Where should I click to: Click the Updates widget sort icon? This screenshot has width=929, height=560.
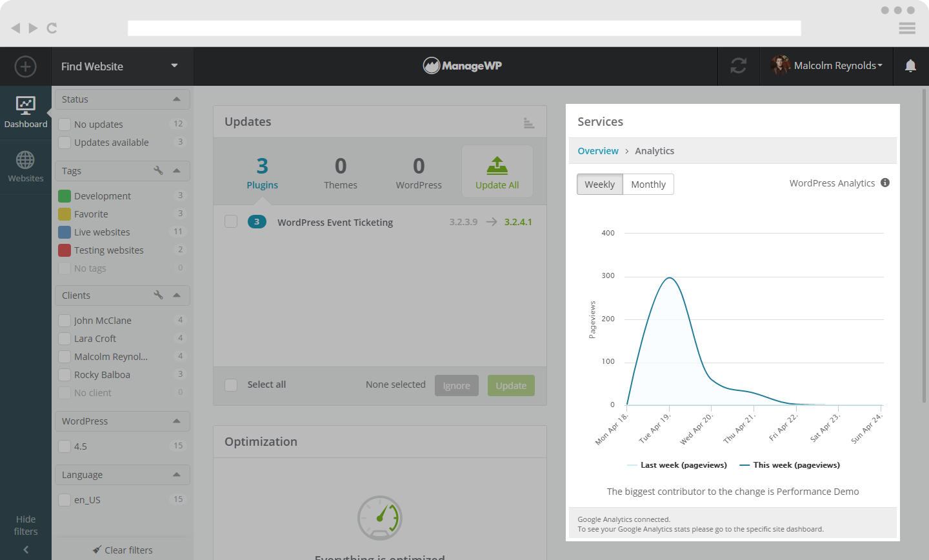(529, 123)
